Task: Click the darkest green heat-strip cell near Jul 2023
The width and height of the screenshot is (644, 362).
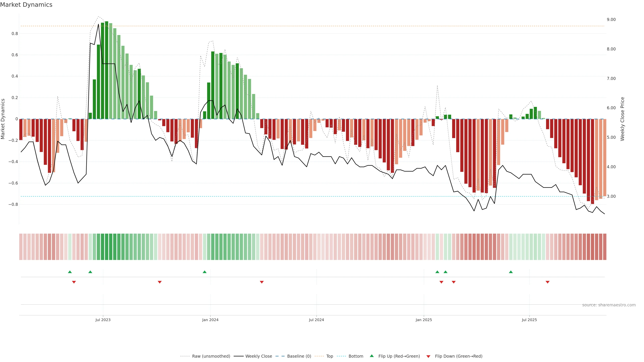Action: pos(106,247)
